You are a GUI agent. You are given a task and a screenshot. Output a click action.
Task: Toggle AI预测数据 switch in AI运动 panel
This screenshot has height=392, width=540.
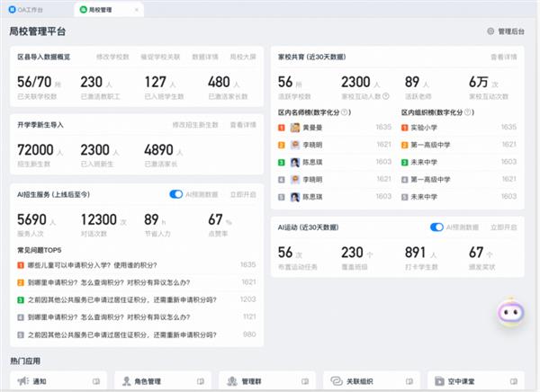coord(437,227)
